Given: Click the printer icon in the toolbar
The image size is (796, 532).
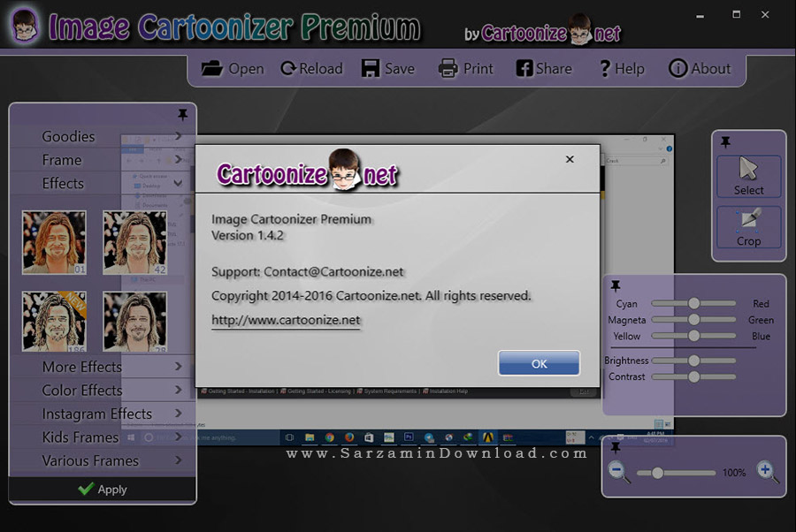Looking at the screenshot, I should [x=448, y=68].
